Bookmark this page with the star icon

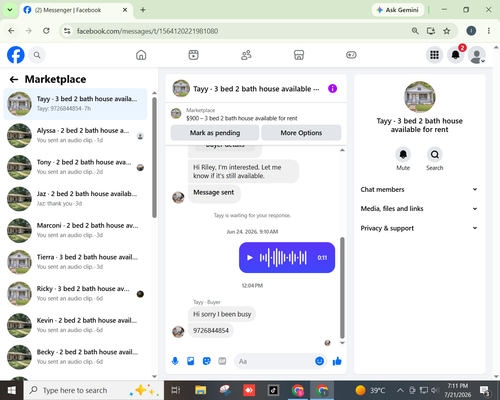point(447,31)
